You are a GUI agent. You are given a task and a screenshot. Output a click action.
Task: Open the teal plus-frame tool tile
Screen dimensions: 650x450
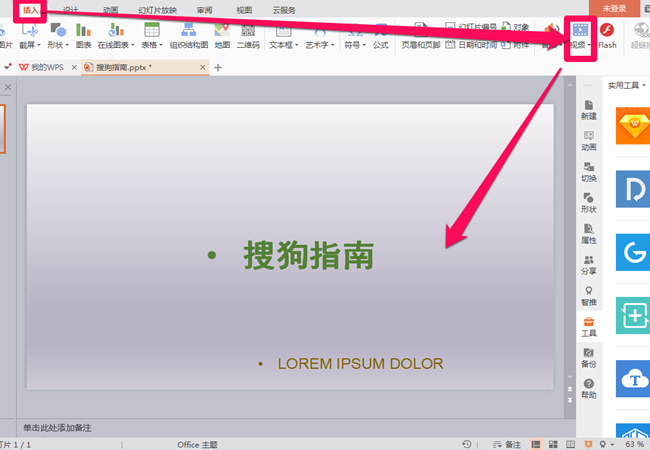633,315
